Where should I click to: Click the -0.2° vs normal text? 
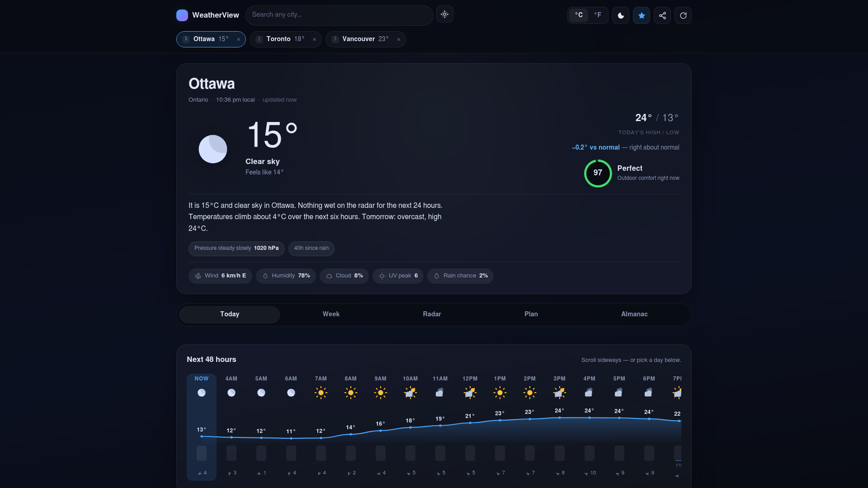pyautogui.click(x=596, y=148)
